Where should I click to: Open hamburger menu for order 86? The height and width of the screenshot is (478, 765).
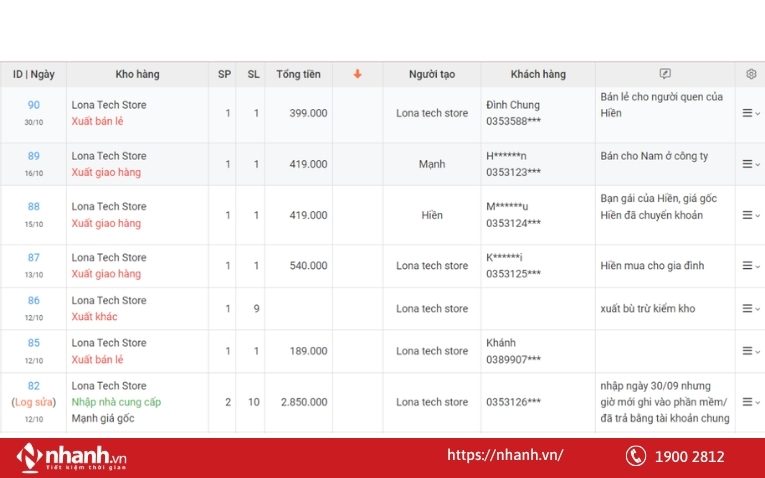(x=750, y=309)
